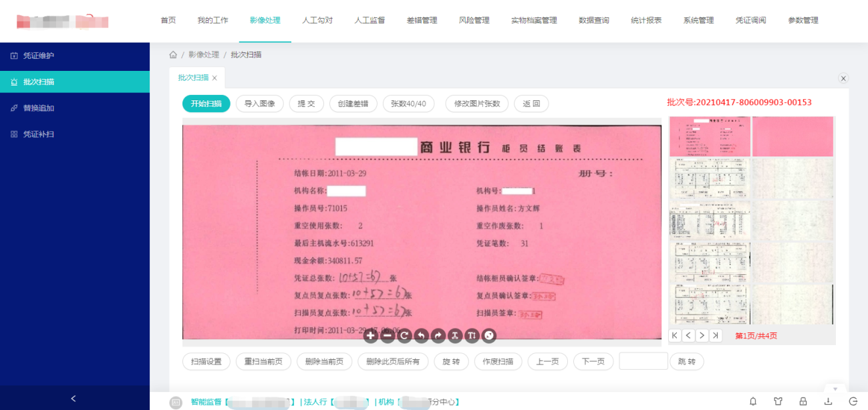Viewport: 868px width, 410px height.
Task: Close the 批次扫描 tab
Action: [214, 78]
